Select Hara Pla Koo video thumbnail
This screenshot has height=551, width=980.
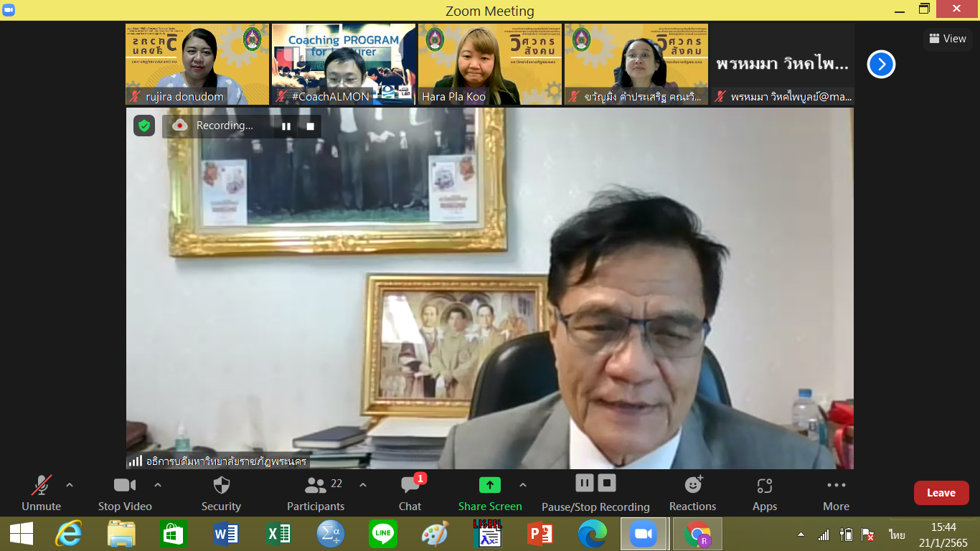pos(490,65)
